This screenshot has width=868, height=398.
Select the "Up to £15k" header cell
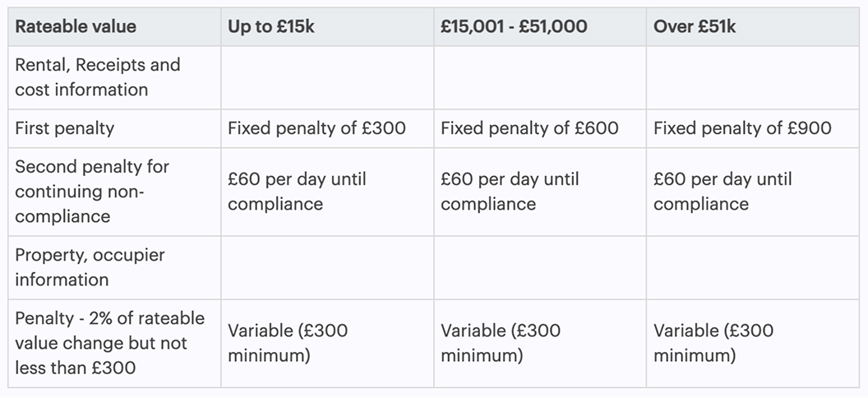pyautogui.click(x=271, y=26)
